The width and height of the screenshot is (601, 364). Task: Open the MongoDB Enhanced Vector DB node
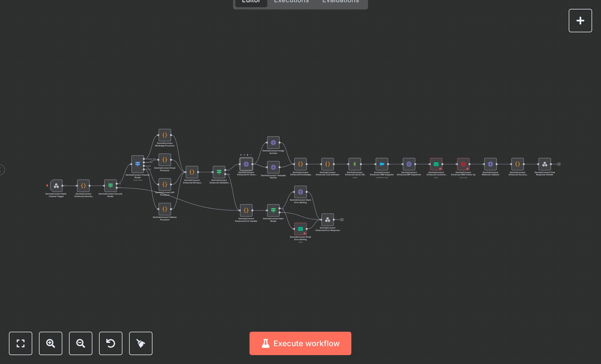tap(355, 164)
